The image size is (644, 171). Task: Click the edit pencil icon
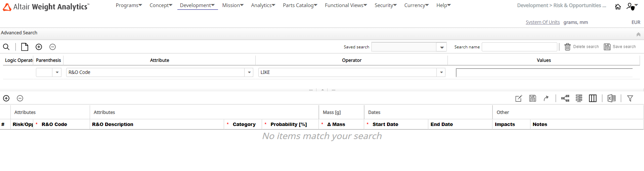point(518,98)
